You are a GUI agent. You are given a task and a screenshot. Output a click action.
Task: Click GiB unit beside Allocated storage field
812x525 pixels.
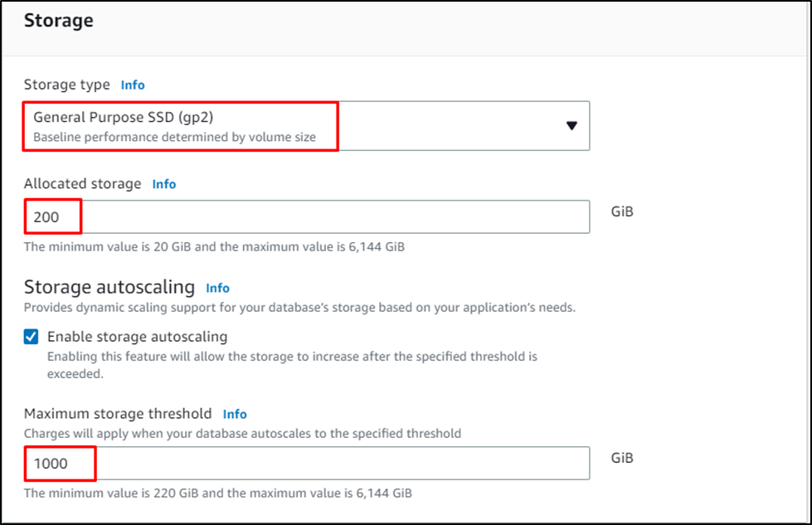click(x=622, y=211)
